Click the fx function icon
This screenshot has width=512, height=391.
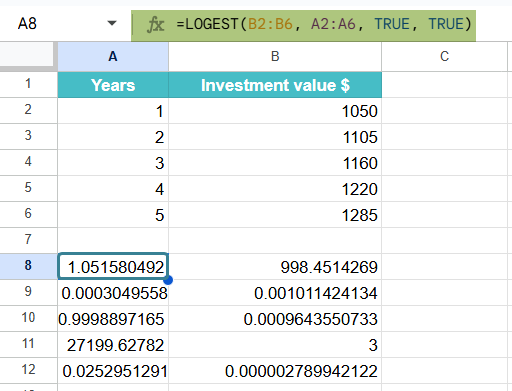tap(155, 24)
